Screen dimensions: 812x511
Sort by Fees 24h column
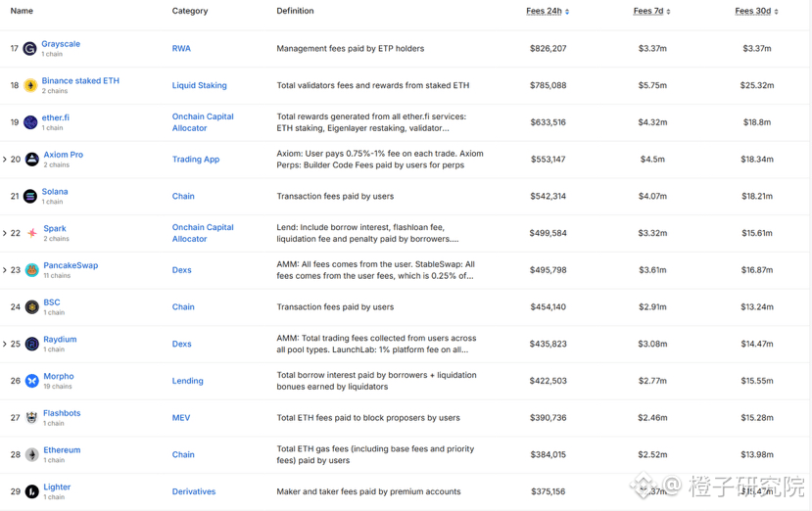pos(548,11)
